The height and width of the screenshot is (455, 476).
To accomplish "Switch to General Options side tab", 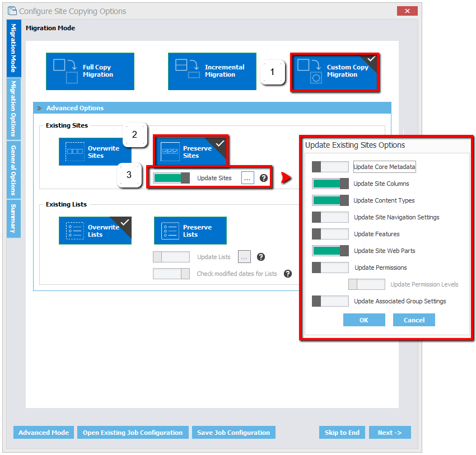I will pos(13,170).
